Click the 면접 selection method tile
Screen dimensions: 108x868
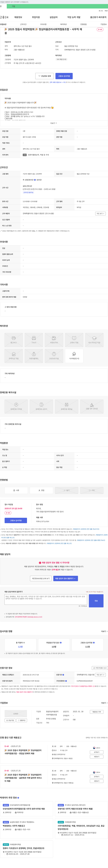coord(41,490)
